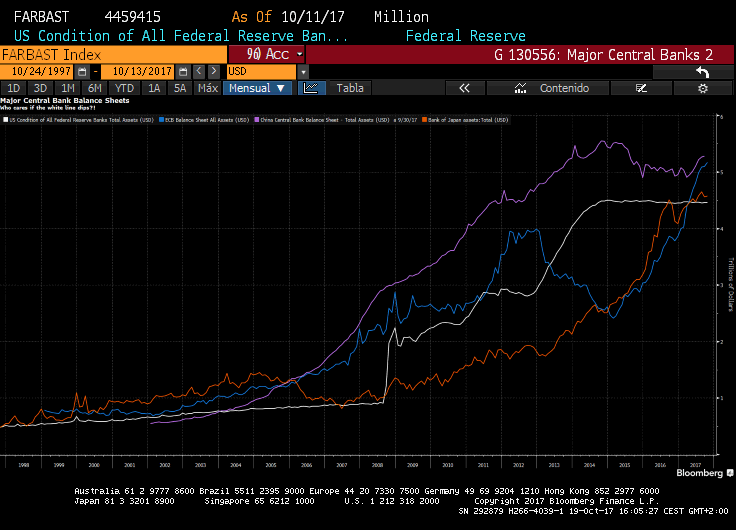Click the x-axis label 2008
Image resolution: width=736 pixels, height=530 pixels.
tap(377, 465)
